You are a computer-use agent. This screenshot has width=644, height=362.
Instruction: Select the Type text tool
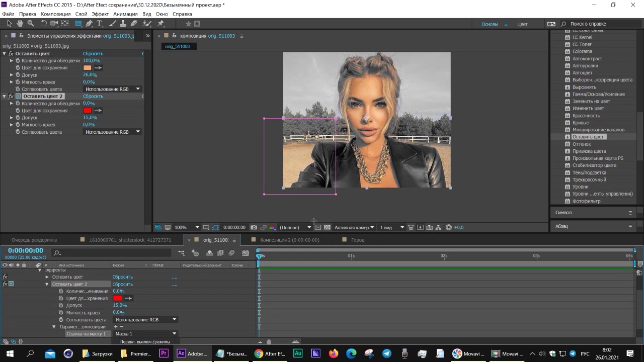[x=100, y=24]
